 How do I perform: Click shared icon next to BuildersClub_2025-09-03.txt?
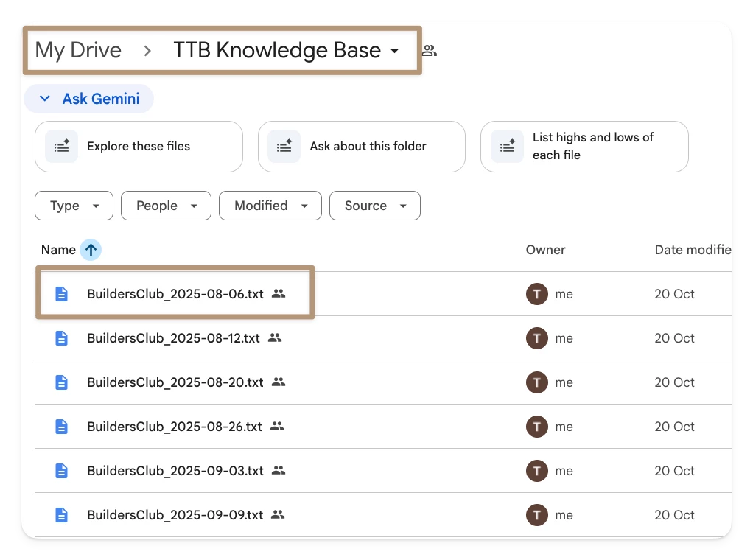click(x=279, y=470)
